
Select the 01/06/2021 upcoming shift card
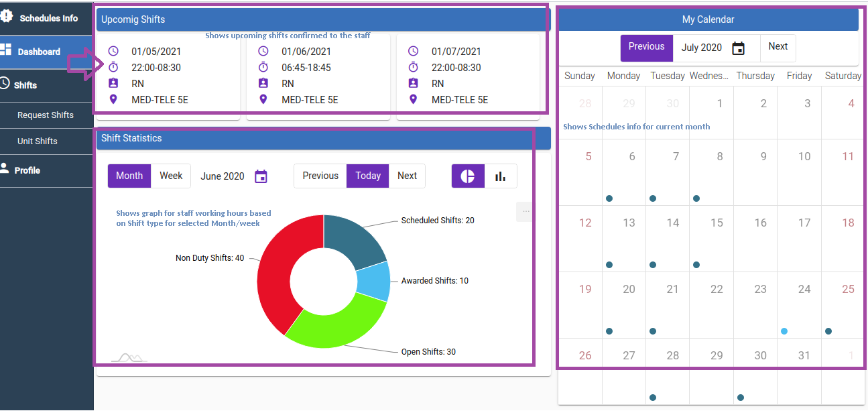point(318,75)
